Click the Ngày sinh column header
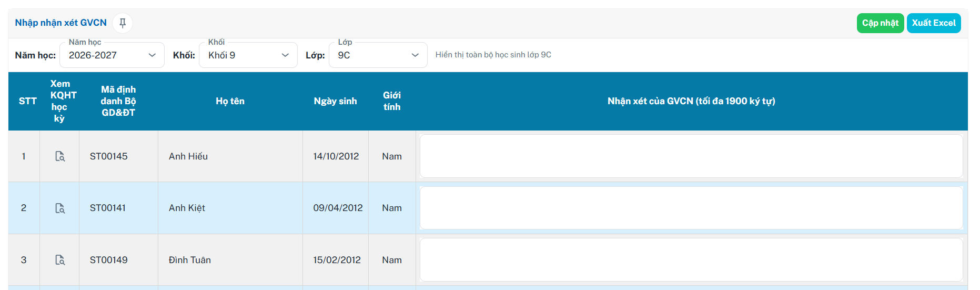This screenshot has width=980, height=290. (336, 101)
